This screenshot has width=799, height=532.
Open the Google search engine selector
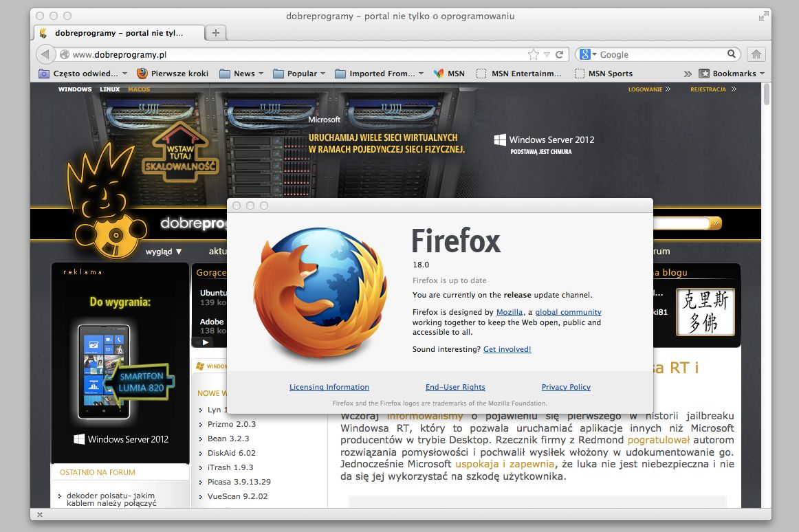pyautogui.click(x=588, y=54)
